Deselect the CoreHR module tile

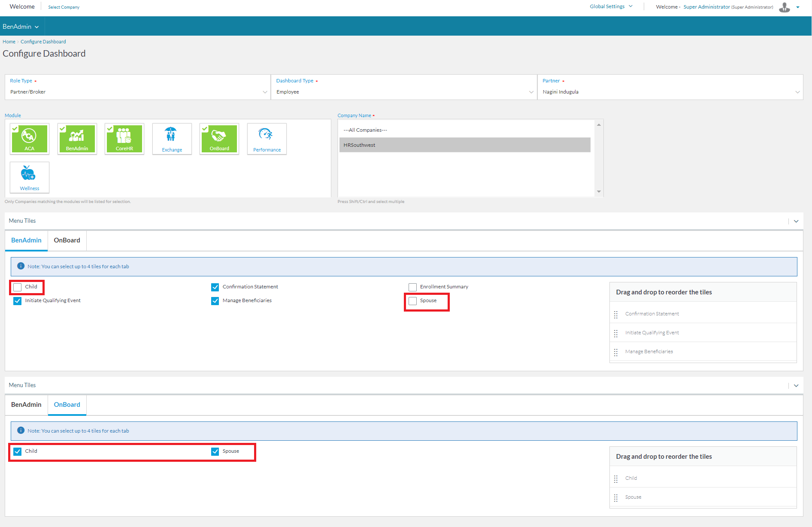(x=124, y=138)
